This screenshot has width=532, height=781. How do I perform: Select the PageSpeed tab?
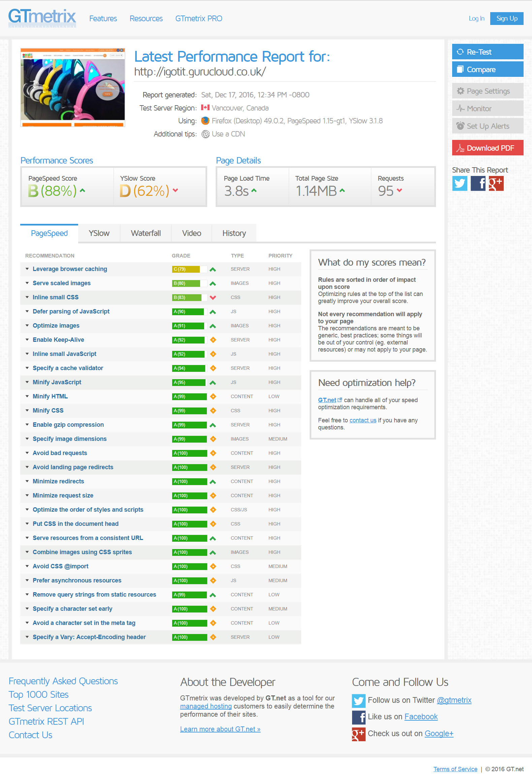49,233
